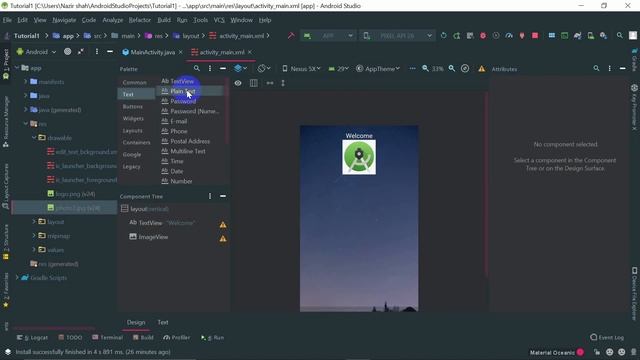
Task: Open Project panel options three-dots menu
Action: (x=97, y=52)
